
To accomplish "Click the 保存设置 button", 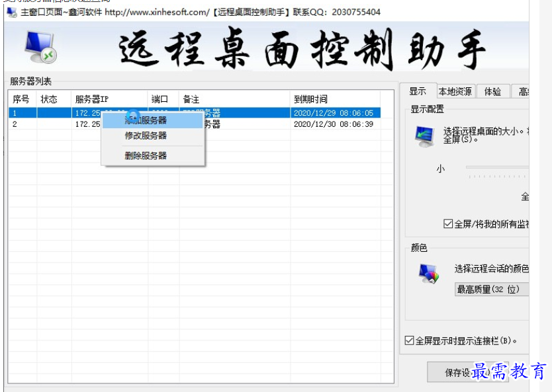I will click(467, 372).
